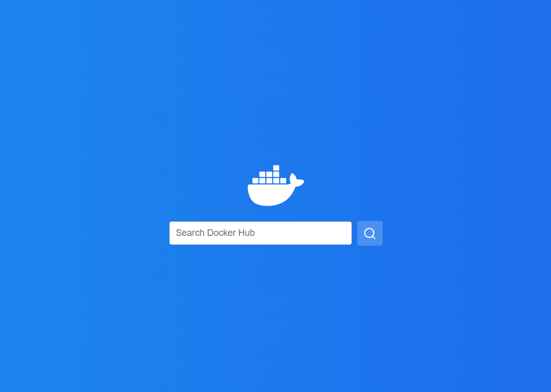The image size is (551, 392).
Task: Click the middle row of containers on the logo
Action: 269,175
